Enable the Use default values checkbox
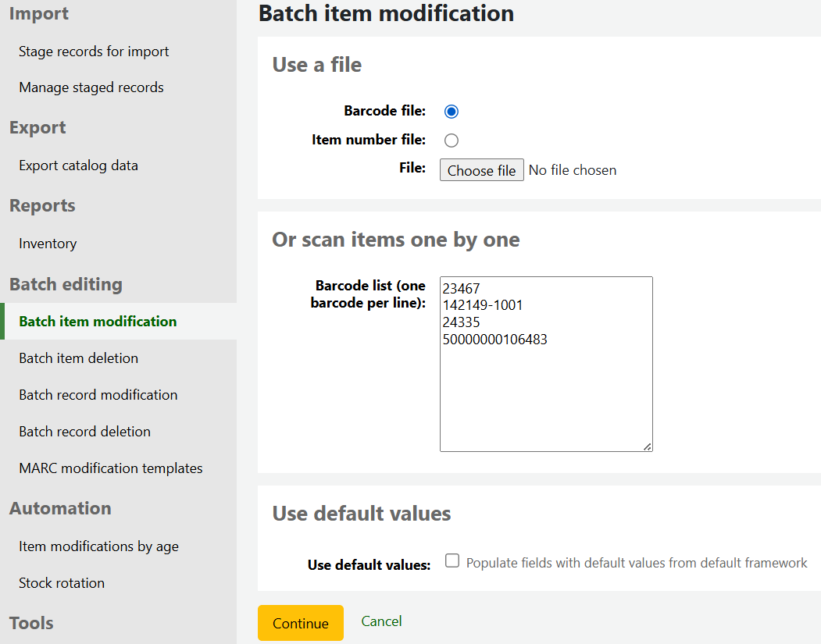821x644 pixels. (452, 561)
